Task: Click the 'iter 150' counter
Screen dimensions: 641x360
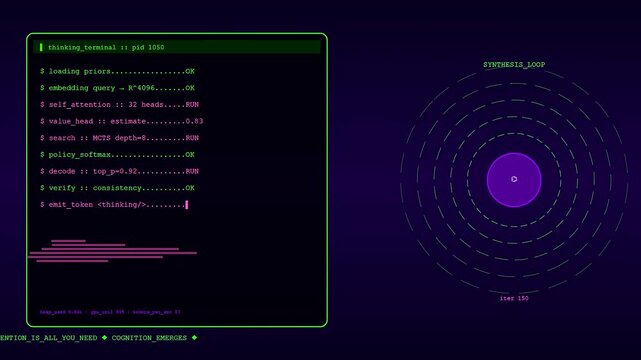Action: click(x=514, y=298)
